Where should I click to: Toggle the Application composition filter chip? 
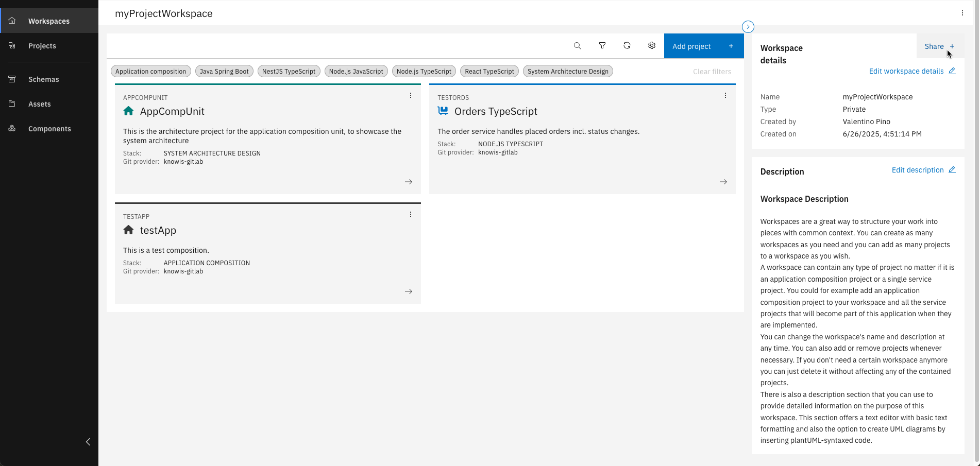150,72
